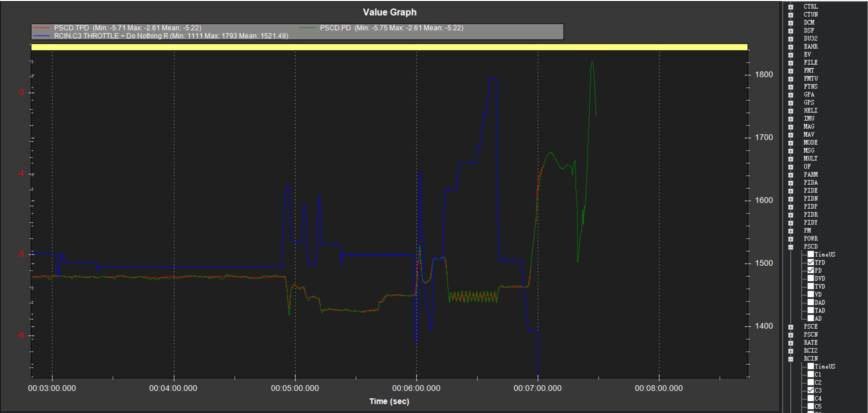Click the PSCD.TPD legend entry

[117, 28]
